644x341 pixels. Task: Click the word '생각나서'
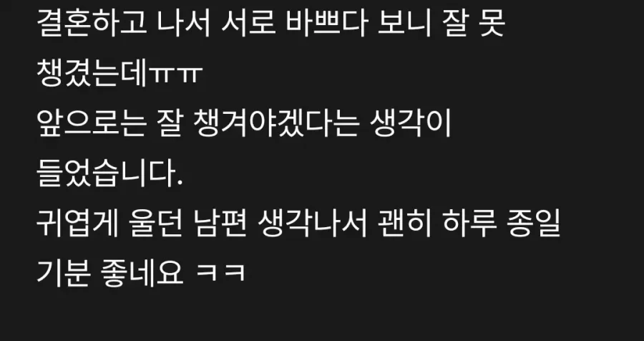[313, 225]
